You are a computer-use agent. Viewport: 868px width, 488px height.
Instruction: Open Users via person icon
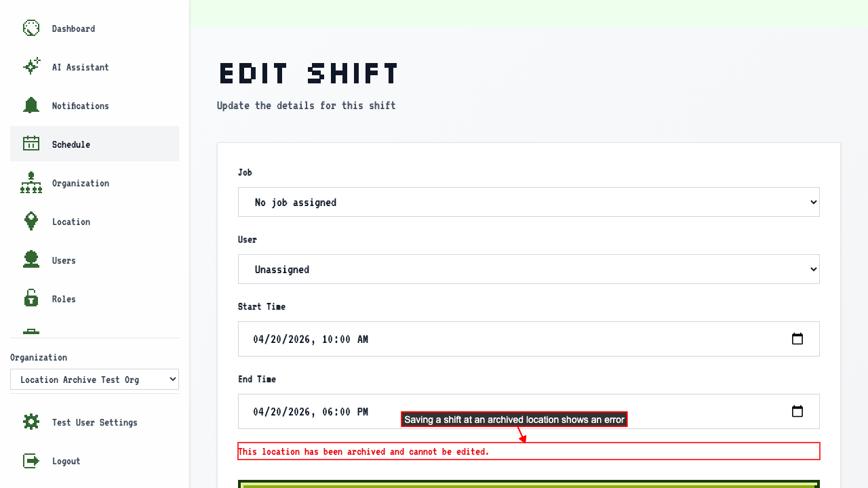pos(31,260)
